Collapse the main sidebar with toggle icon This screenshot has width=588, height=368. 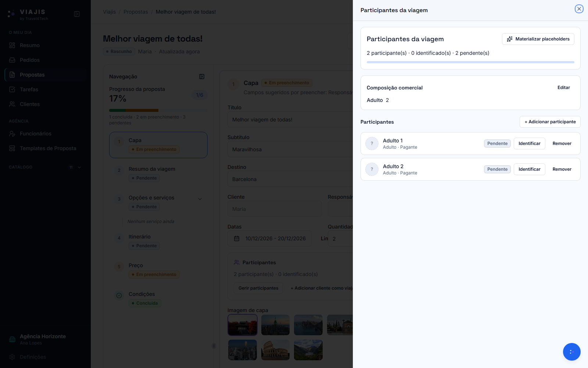click(77, 14)
